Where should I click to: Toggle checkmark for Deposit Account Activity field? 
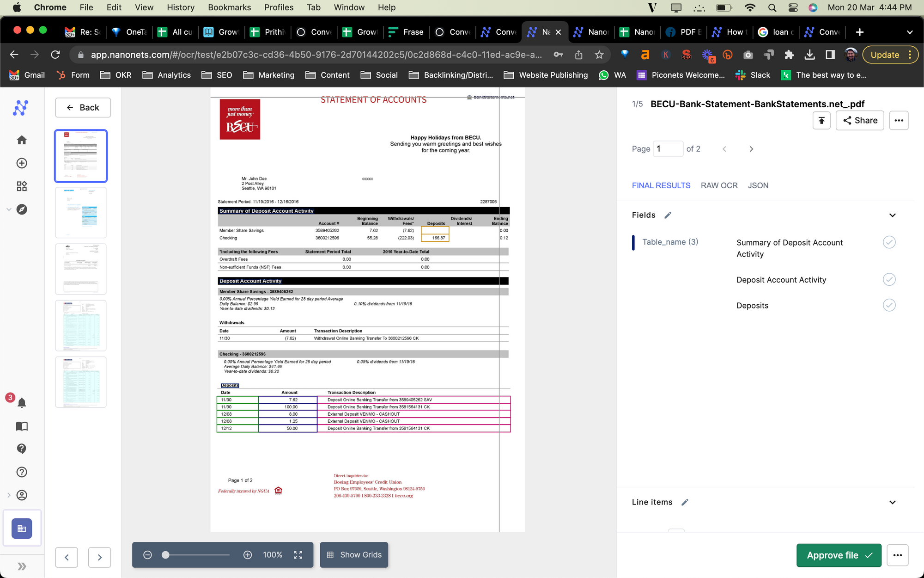tap(889, 279)
